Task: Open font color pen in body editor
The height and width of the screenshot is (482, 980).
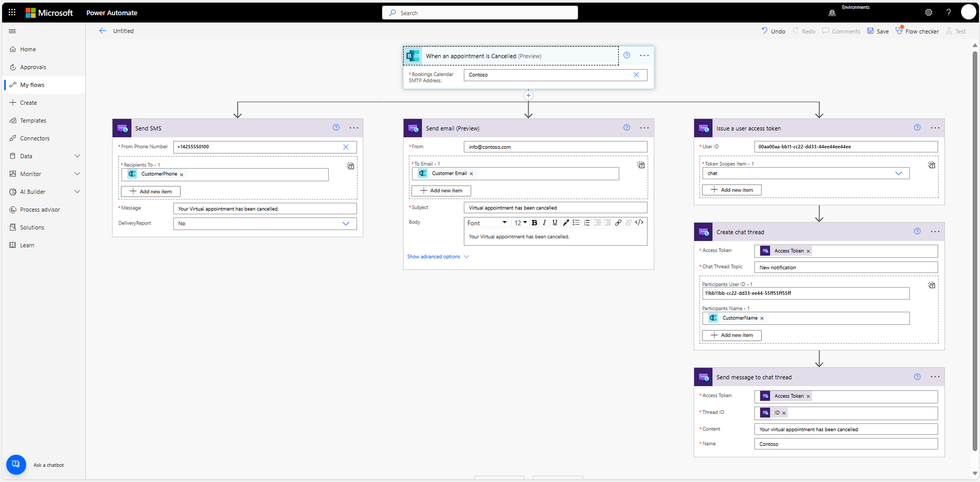Action: point(566,223)
